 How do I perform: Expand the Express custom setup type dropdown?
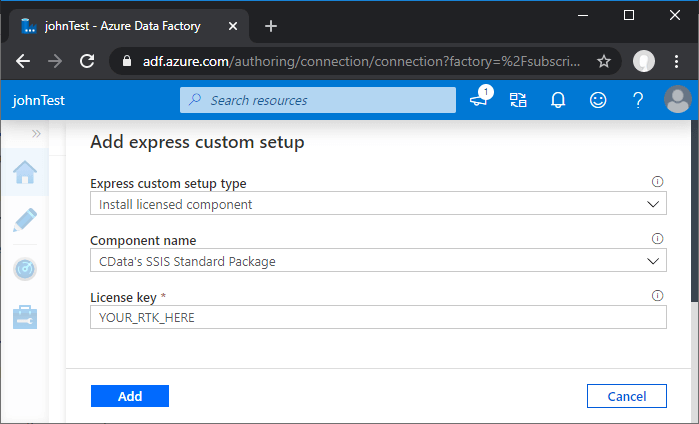tap(377, 204)
